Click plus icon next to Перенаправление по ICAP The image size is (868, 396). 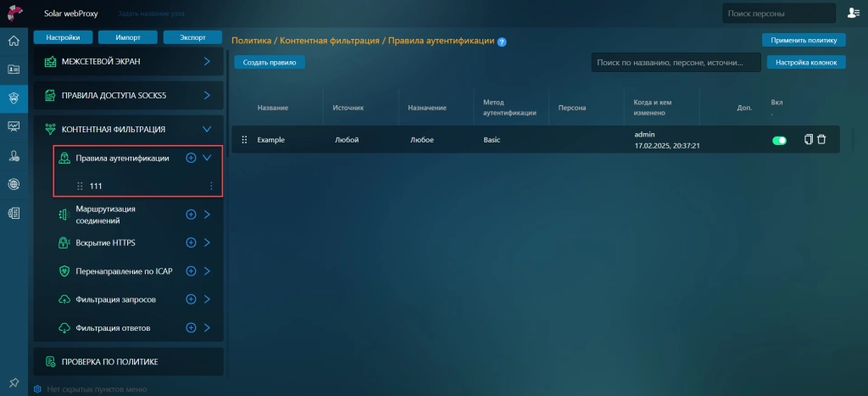point(191,271)
